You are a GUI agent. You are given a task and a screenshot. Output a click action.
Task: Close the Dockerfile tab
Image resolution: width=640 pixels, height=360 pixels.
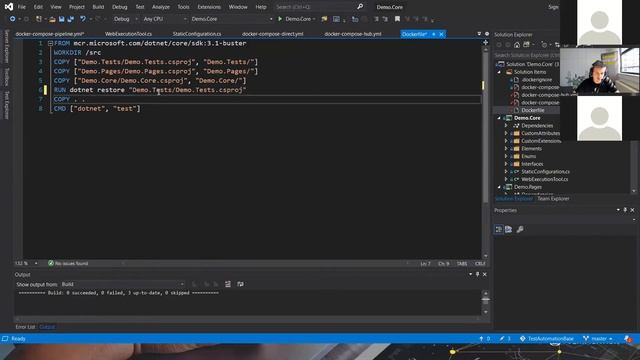(441, 34)
